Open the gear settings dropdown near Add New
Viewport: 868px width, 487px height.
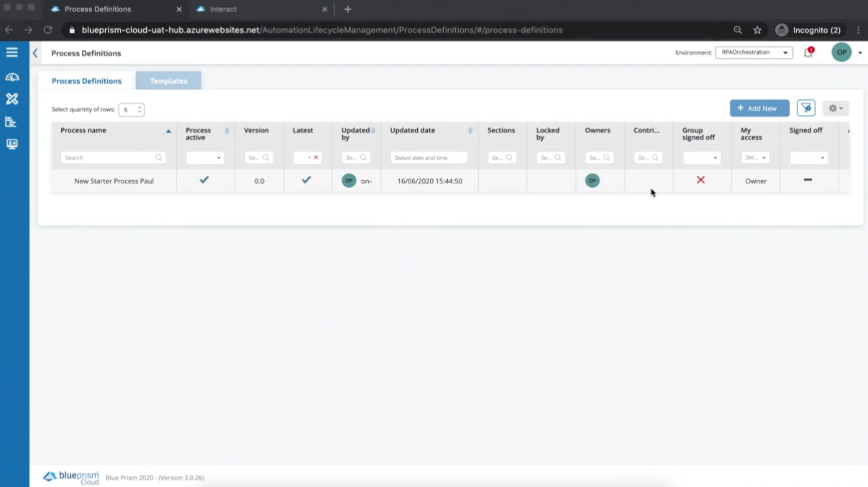tap(835, 108)
